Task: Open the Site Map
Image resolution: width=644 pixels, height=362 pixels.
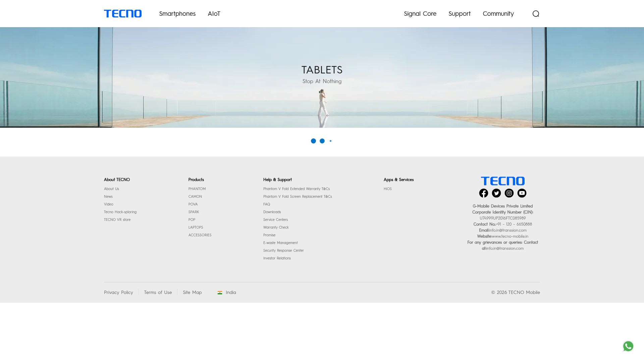Action: (192, 293)
